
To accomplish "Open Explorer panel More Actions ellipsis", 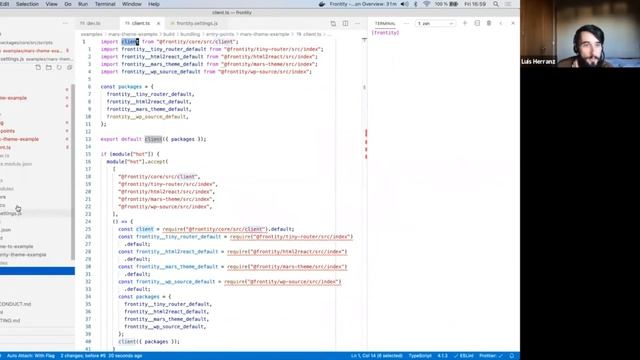I will click(x=65, y=23).
